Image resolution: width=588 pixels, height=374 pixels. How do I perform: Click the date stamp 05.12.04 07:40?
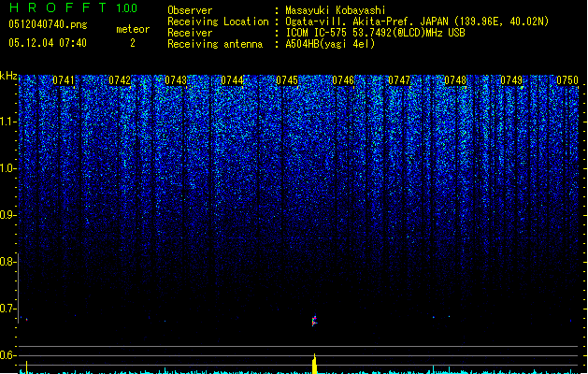coord(48,43)
